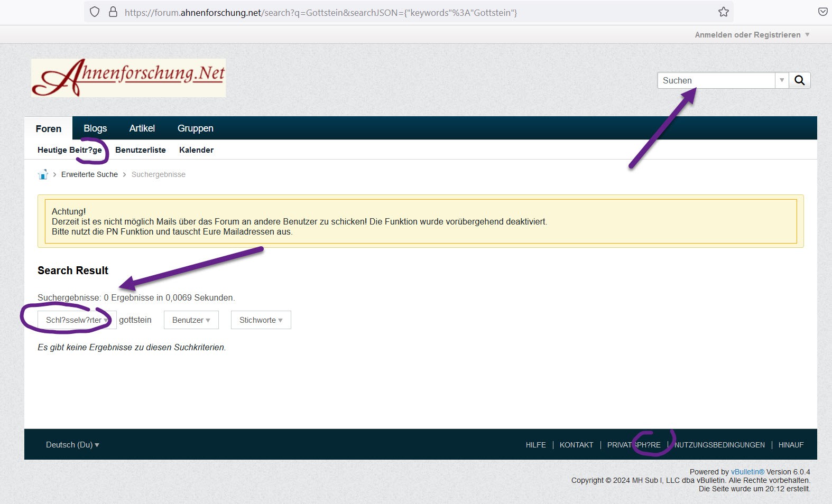Expand Anmelden oder Registrieren menu
832x504 pixels.
click(x=752, y=35)
